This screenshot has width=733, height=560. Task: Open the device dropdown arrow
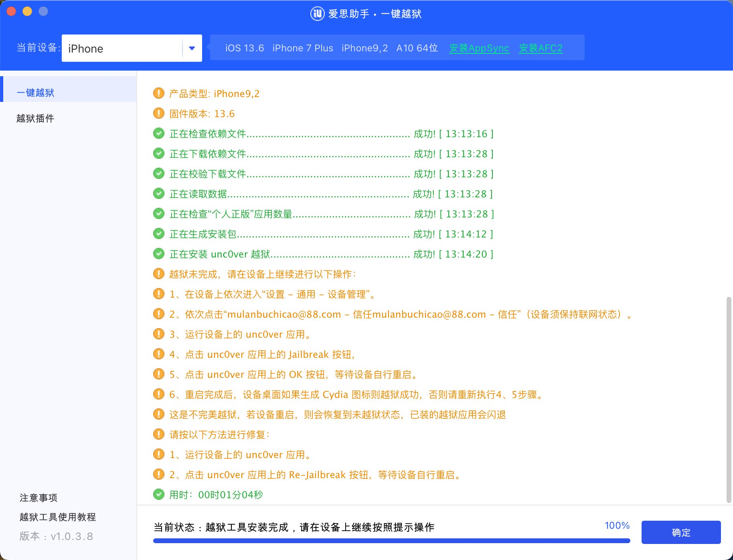[x=192, y=48]
